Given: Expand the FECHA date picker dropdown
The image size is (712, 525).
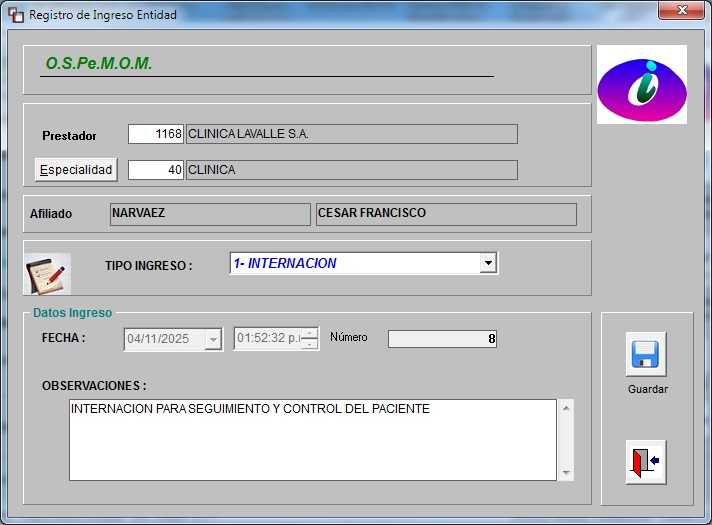Looking at the screenshot, I should pos(212,339).
